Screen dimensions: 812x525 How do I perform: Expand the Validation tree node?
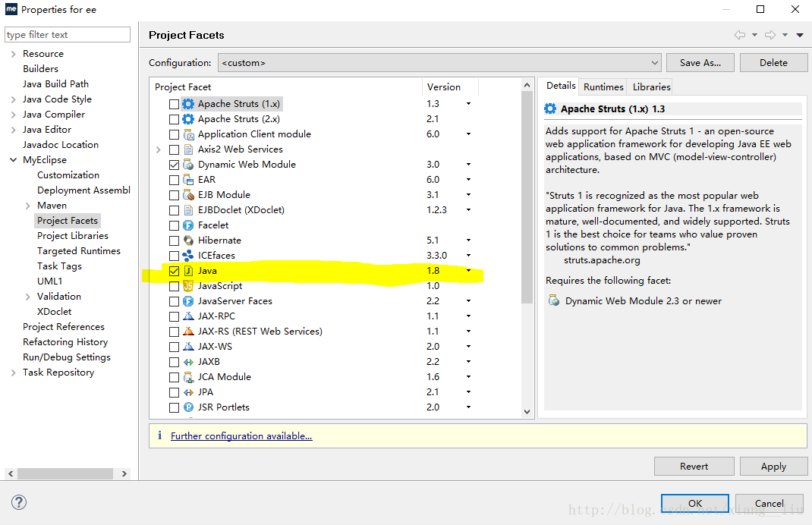pos(27,297)
